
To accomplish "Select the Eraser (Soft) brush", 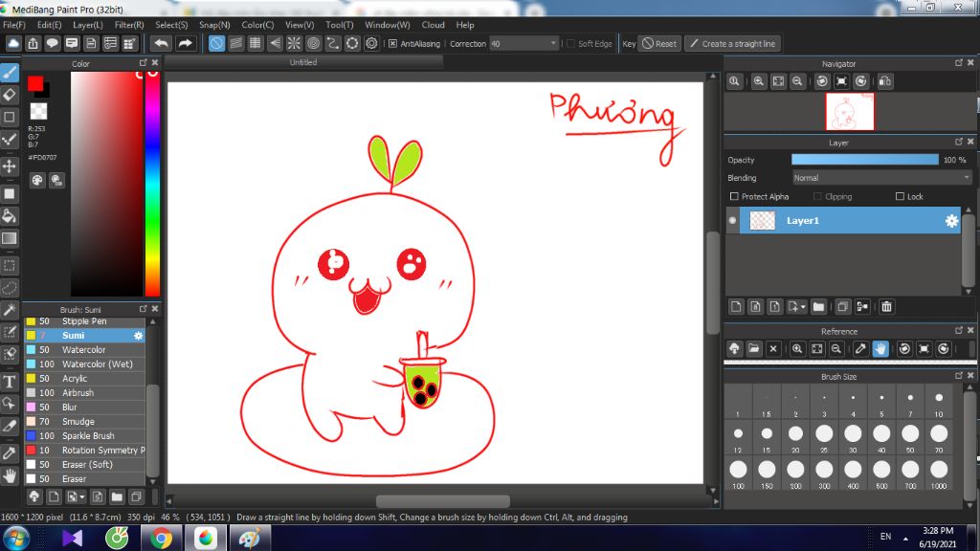I will pos(85,465).
